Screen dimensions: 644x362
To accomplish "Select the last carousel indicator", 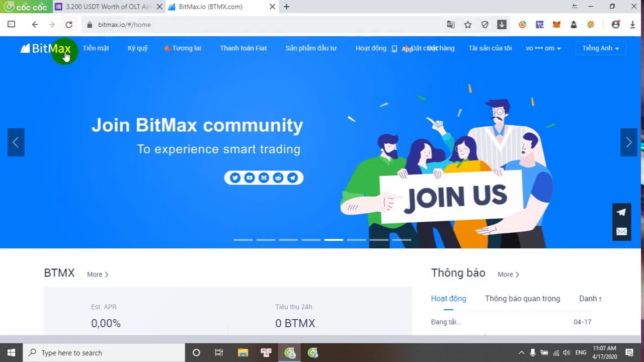I will (401, 240).
